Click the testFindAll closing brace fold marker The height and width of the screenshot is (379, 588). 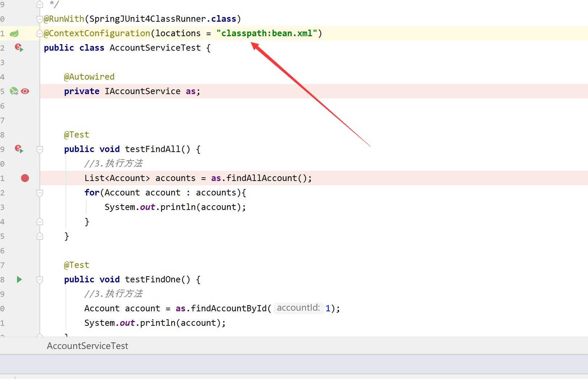tap(40, 236)
